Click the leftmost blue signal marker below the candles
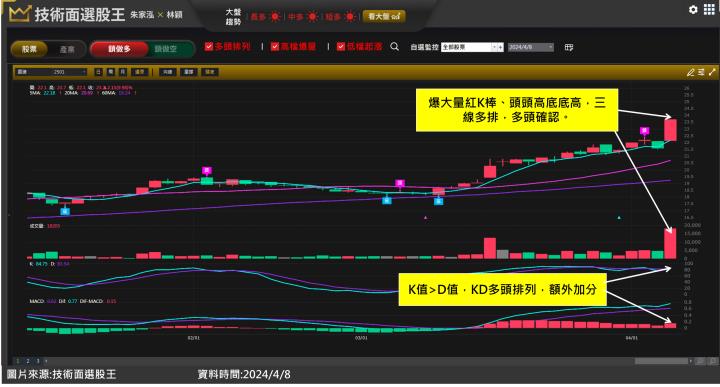 [65, 212]
